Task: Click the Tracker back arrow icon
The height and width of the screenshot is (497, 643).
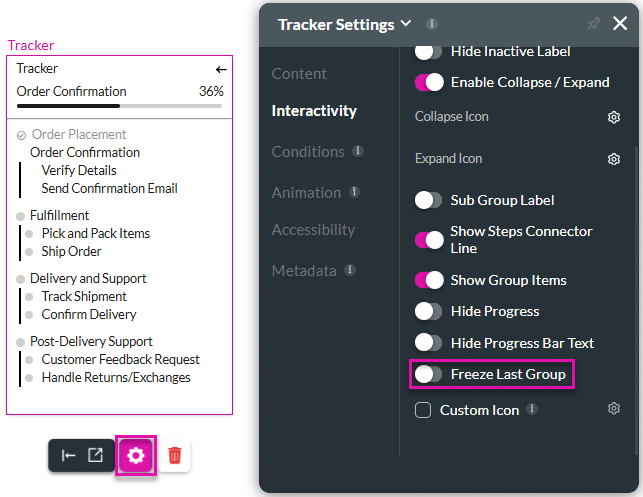Action: (x=221, y=69)
